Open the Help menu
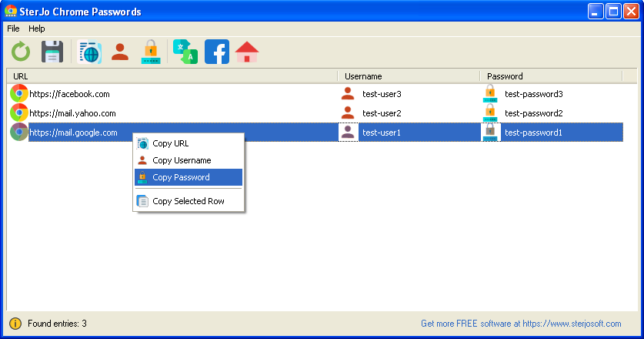This screenshot has width=644, height=339. click(x=37, y=29)
